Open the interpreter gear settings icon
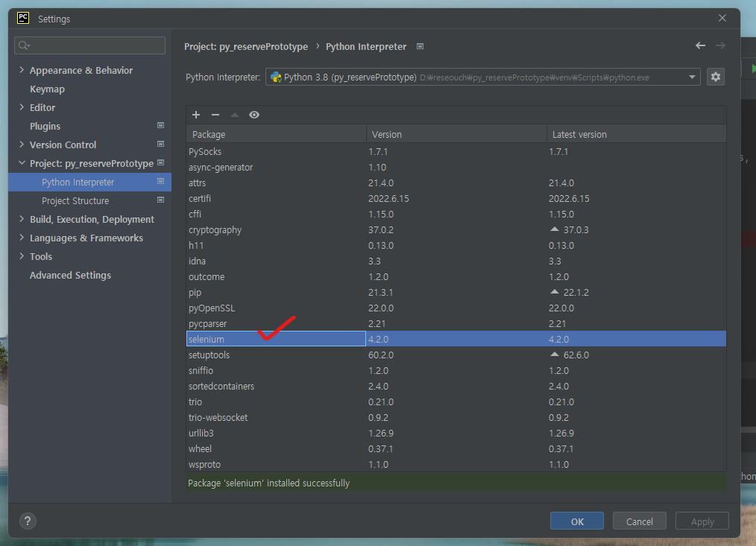The image size is (756, 546). coord(716,77)
